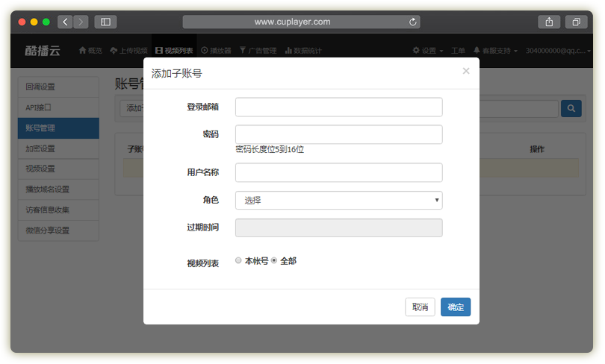Go to 数据统计 in navbar

coord(302,51)
